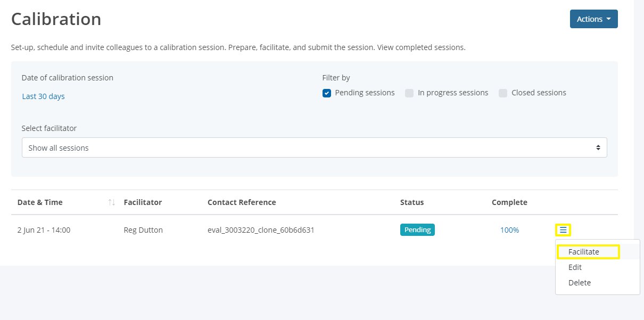
Task: Open the Last 30 days date filter
Action: tap(43, 96)
